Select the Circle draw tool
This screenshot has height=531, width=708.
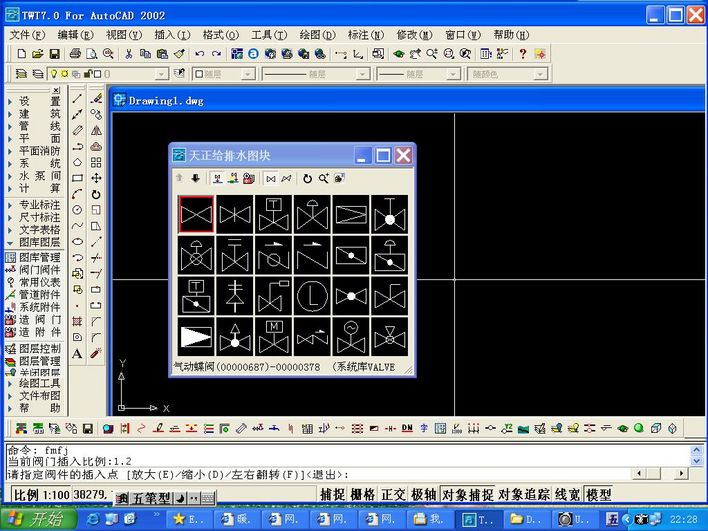pos(78,210)
